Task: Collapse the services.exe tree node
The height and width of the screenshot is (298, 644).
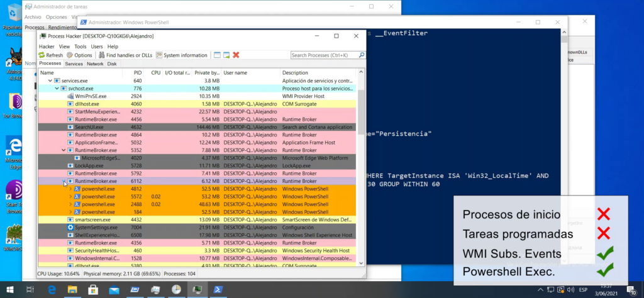Action: point(50,81)
